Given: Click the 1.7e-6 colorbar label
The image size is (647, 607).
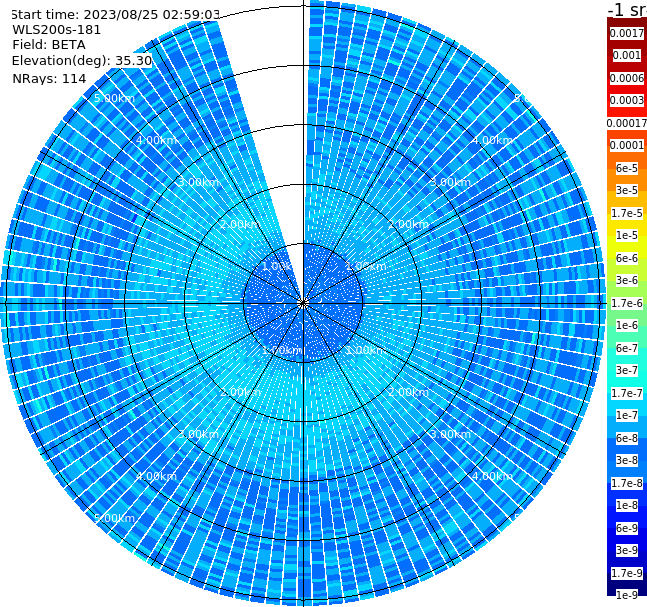Looking at the screenshot, I should 627,303.
